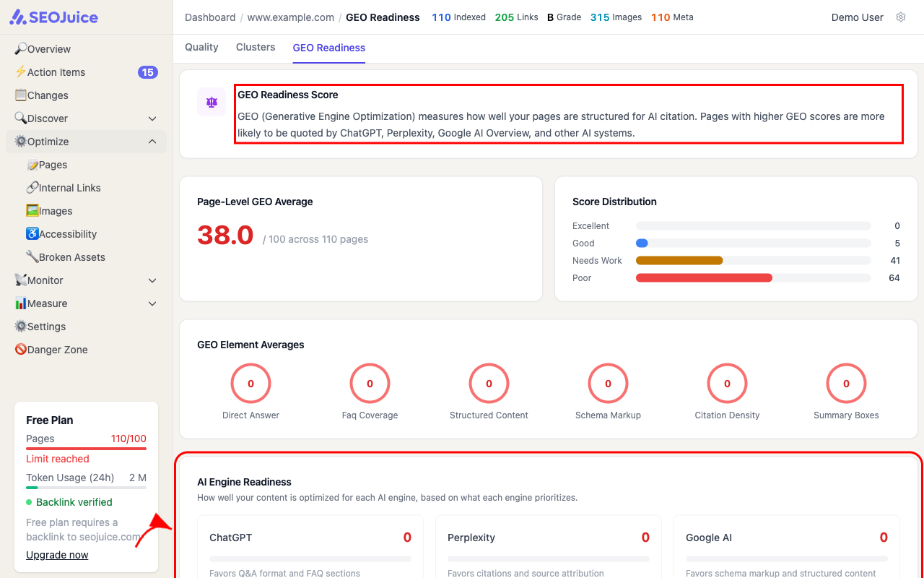Click the 205 Links stat
The width and height of the screenshot is (924, 578).
tap(517, 17)
